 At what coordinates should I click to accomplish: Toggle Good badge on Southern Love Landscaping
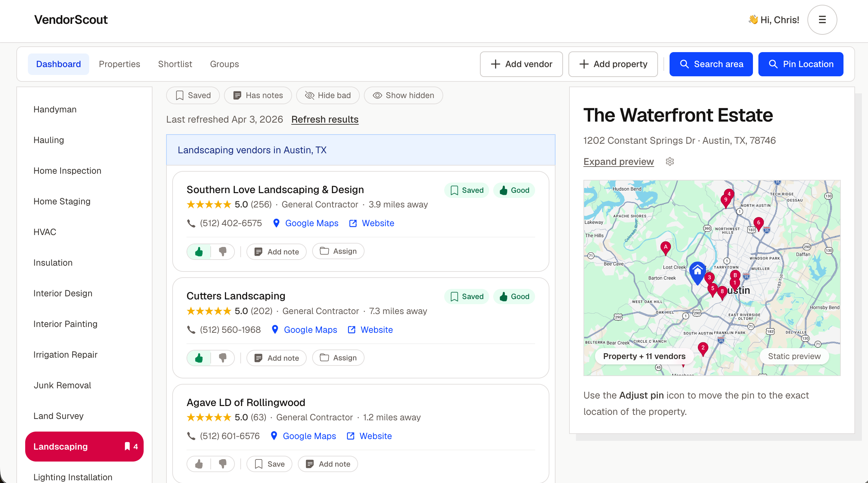514,190
